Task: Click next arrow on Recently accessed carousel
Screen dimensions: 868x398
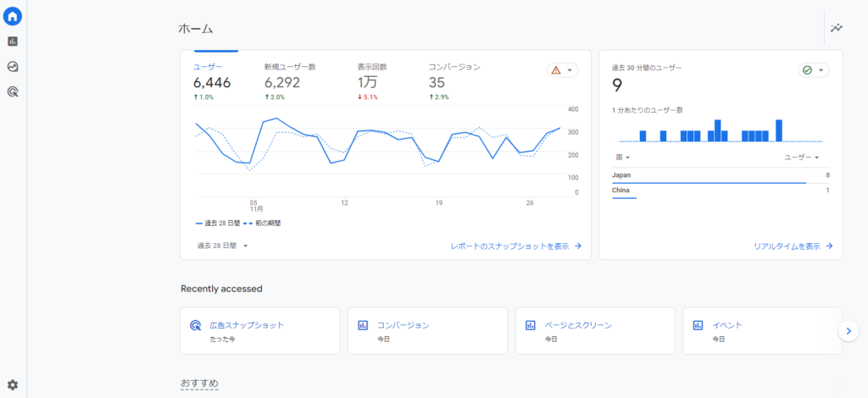Action: click(x=849, y=331)
